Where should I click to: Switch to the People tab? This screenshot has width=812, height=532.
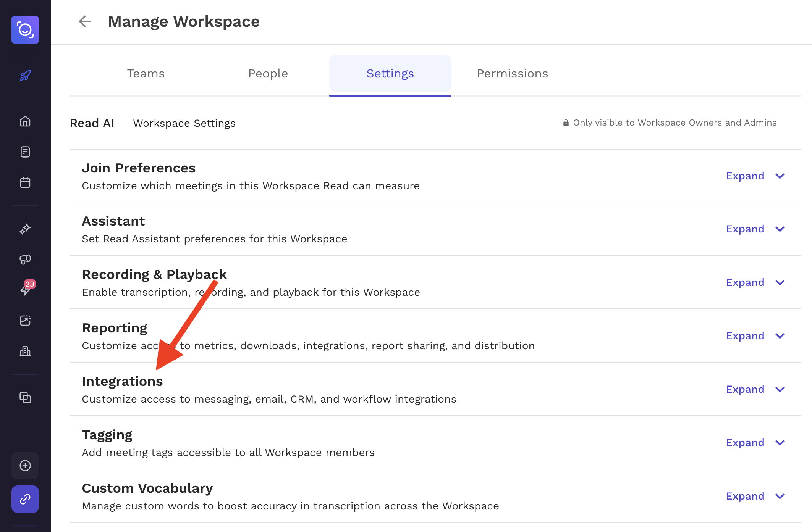(x=268, y=73)
